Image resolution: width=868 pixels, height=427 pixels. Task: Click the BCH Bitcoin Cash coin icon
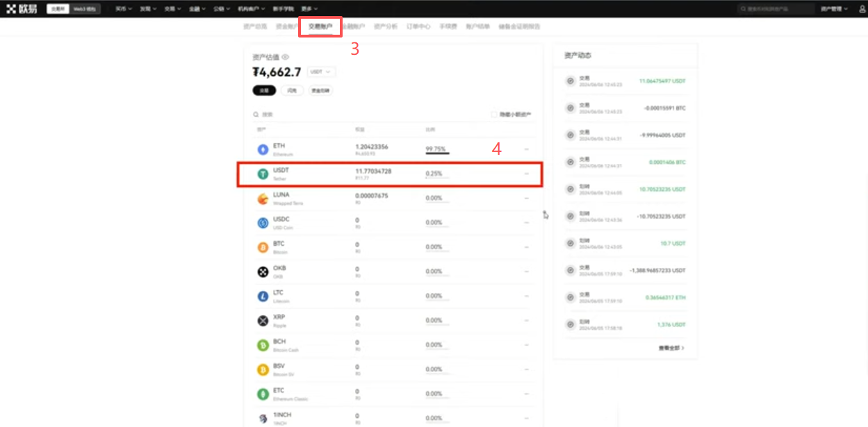click(x=263, y=345)
